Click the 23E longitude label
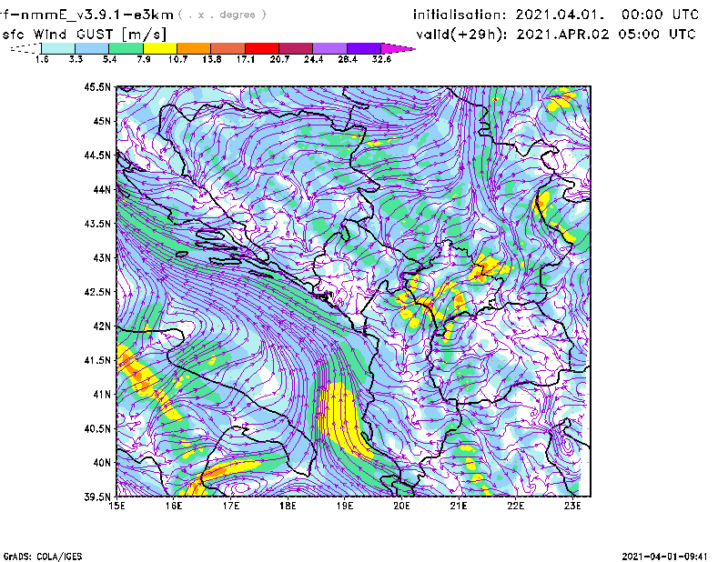 (572, 506)
